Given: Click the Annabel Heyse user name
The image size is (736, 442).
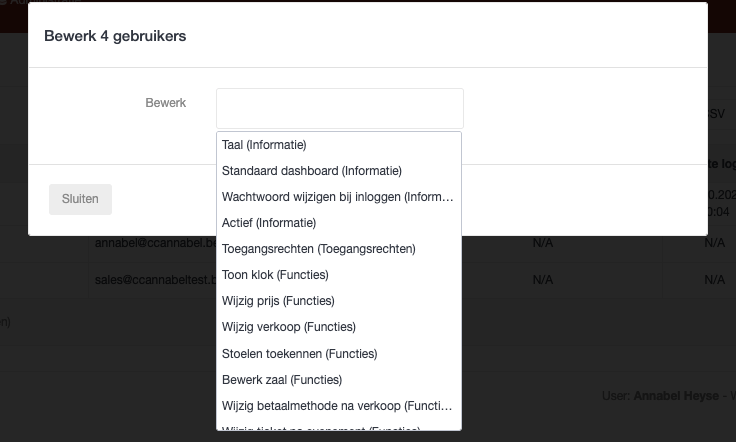Looking at the screenshot, I should [x=675, y=396].
